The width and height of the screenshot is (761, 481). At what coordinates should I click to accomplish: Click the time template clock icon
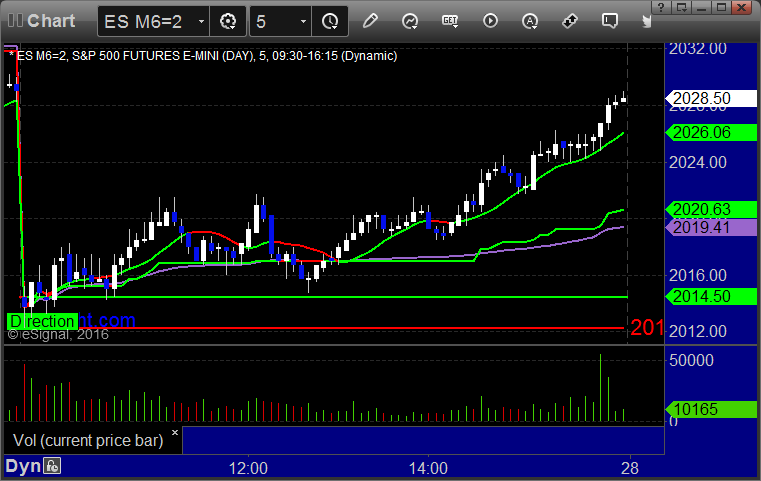coord(330,20)
